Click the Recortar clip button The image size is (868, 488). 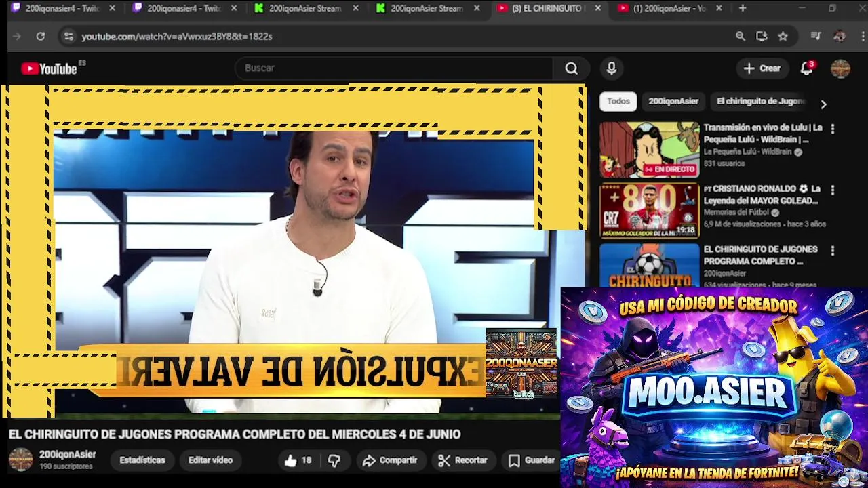[x=462, y=460]
